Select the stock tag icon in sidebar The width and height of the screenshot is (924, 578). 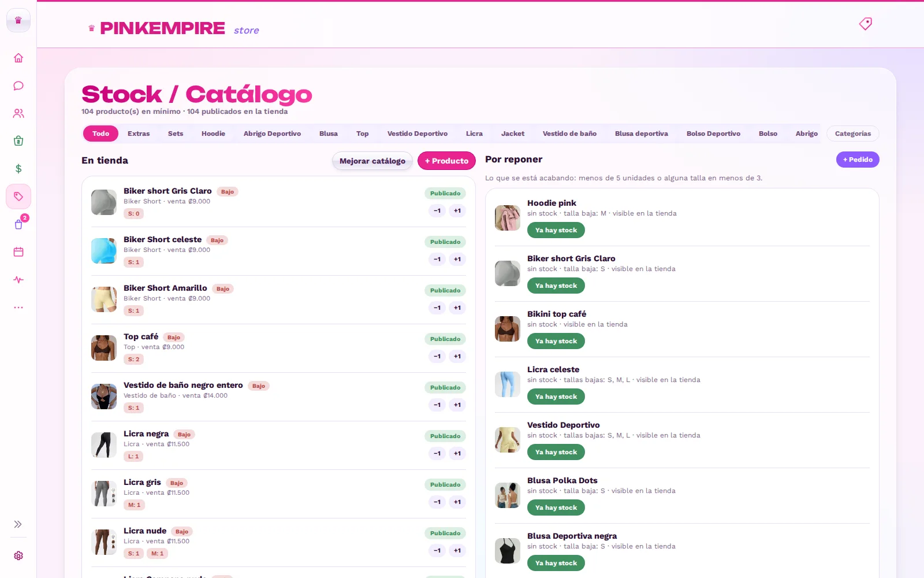[x=18, y=197]
